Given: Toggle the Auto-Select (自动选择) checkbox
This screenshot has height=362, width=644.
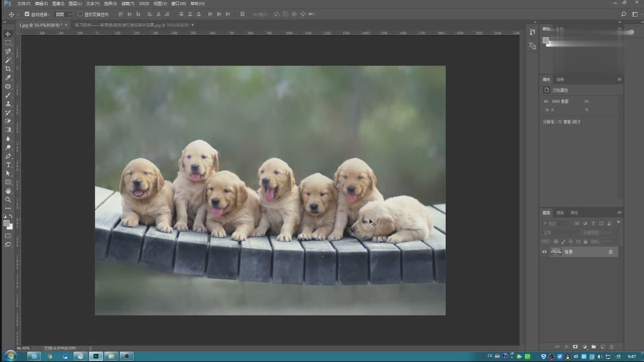Looking at the screenshot, I should pos(27,14).
